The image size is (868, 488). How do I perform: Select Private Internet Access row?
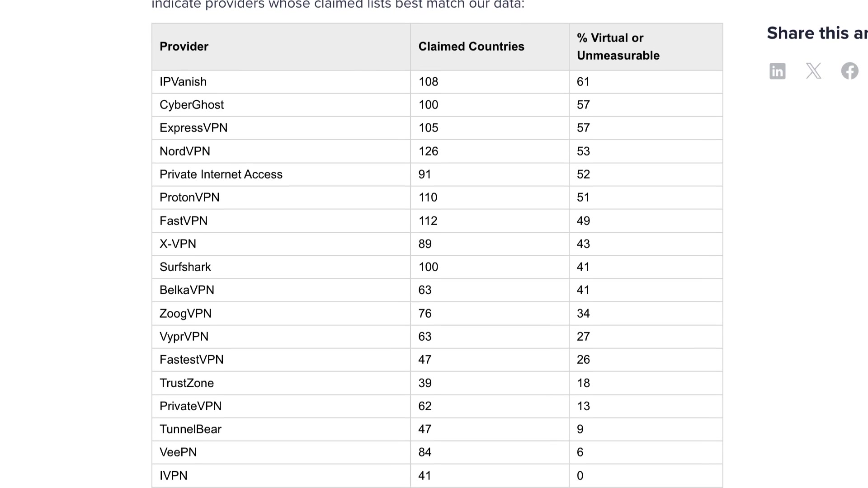point(221,174)
